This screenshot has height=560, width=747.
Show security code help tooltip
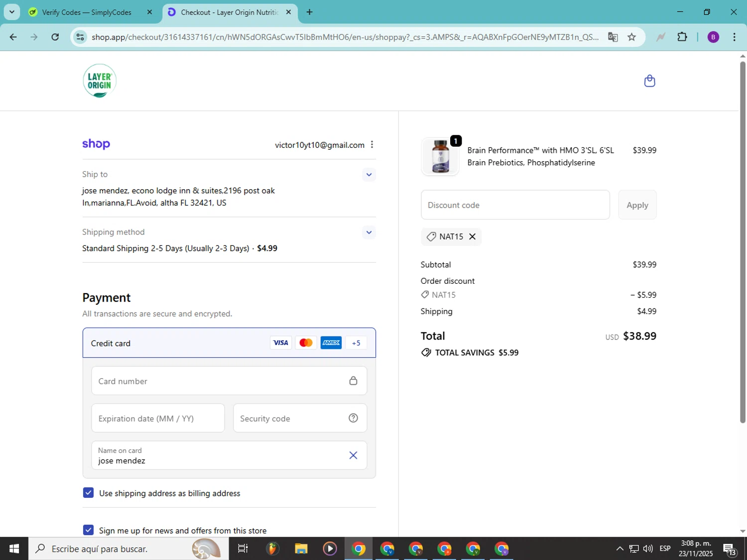[x=353, y=418]
